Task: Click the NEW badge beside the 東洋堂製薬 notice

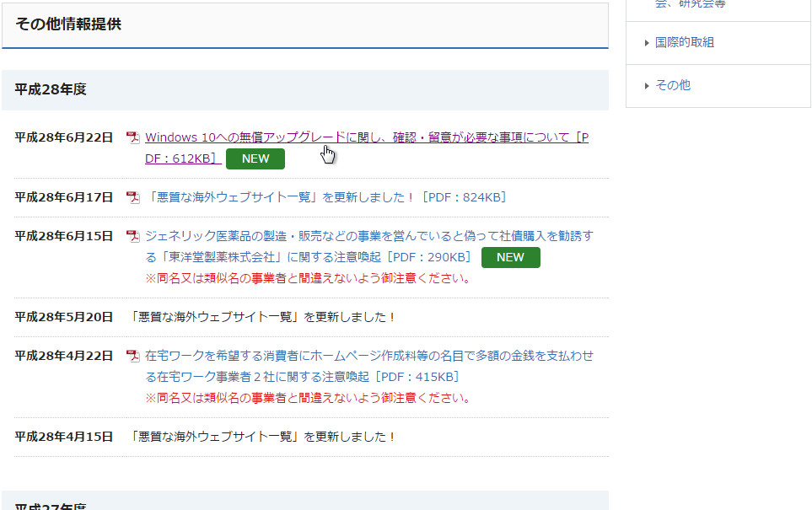Action: tap(511, 258)
